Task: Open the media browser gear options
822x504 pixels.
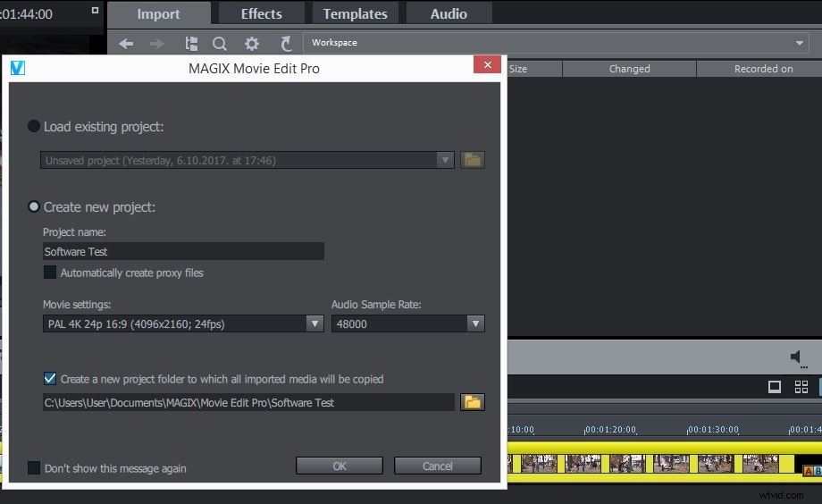Action: click(x=252, y=44)
